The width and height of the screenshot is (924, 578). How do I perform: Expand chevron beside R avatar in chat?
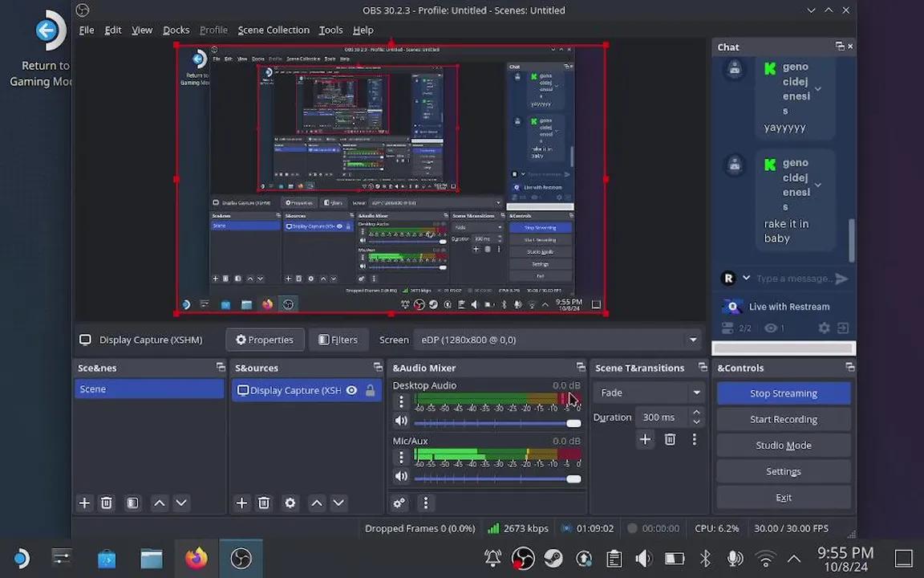pos(746,278)
